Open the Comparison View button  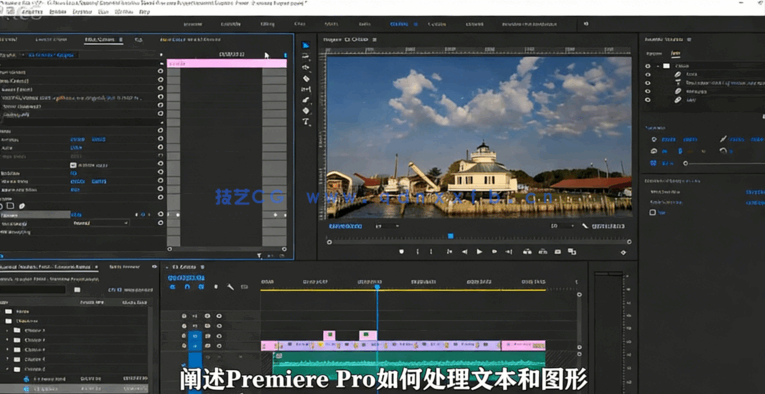pyautogui.click(x=572, y=252)
